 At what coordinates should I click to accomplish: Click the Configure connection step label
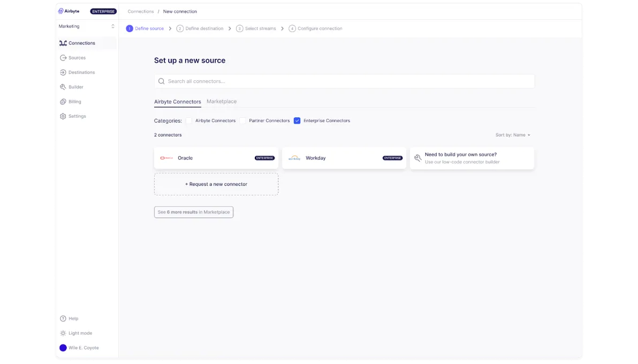pyautogui.click(x=320, y=28)
